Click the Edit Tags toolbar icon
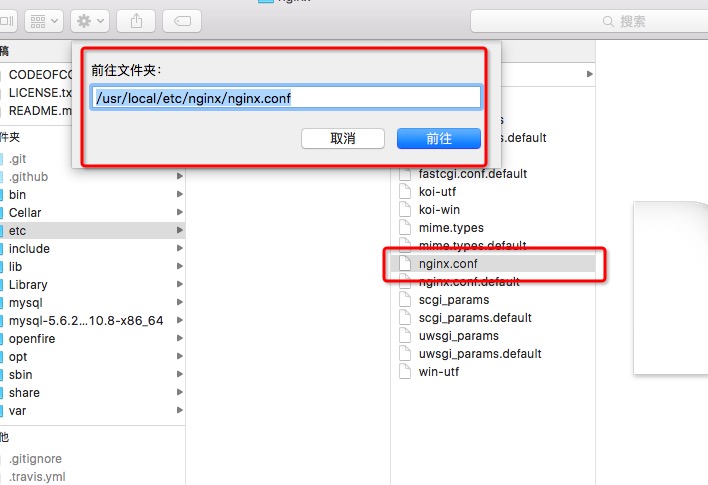708x485 pixels. click(182, 21)
